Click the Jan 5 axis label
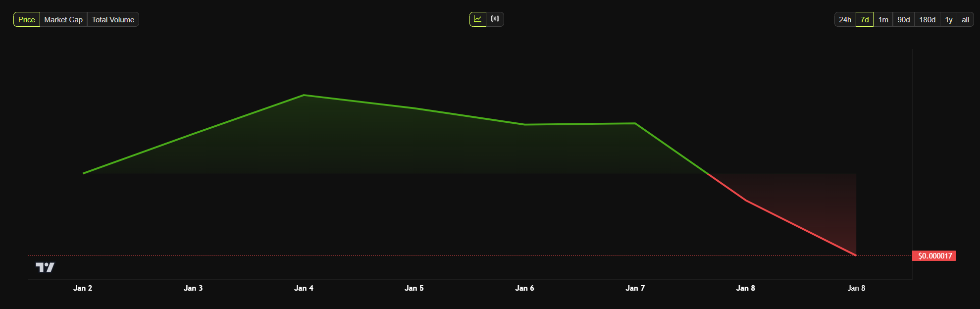980x309 pixels. [414, 288]
